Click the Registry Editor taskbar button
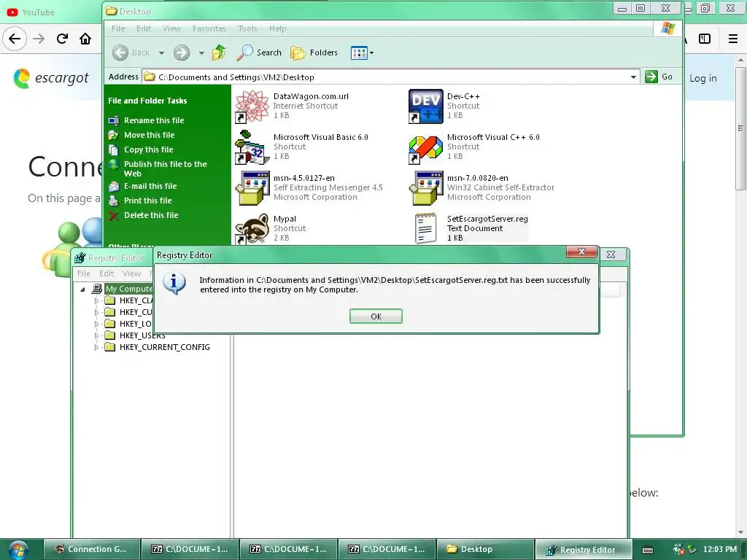This screenshot has height=560, width=747. click(584, 549)
